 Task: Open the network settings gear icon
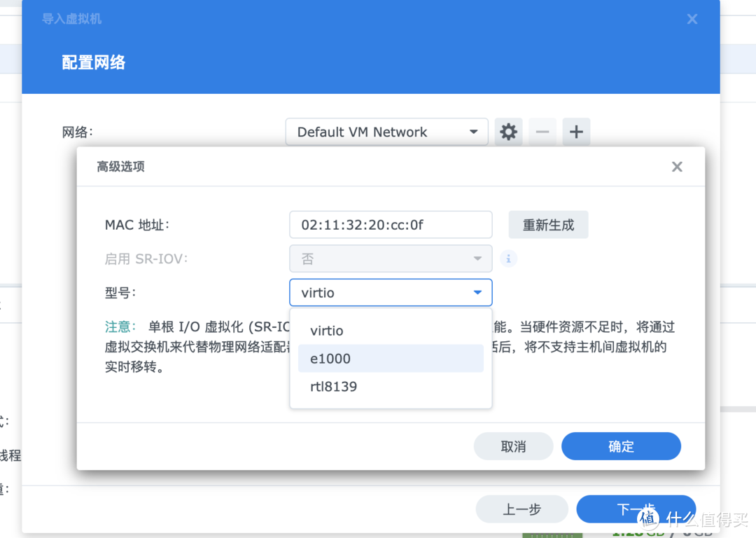click(x=508, y=132)
